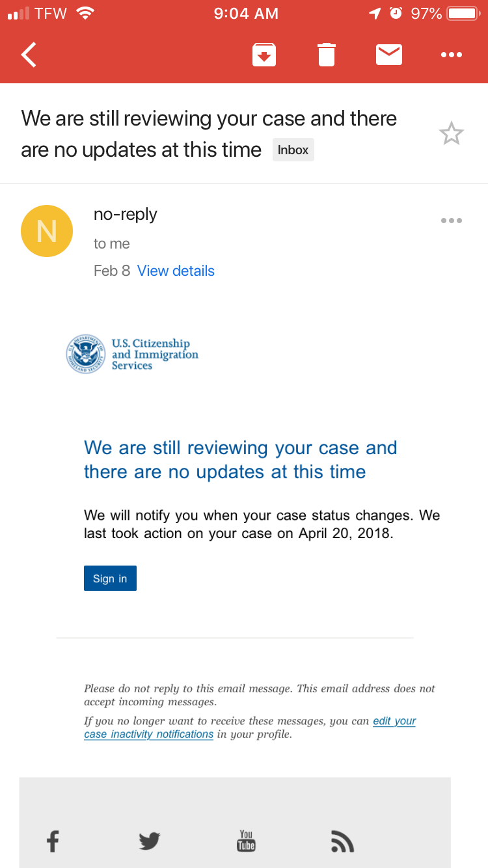488x868 pixels.
Task: Tap the U.S. Citizenship and Immigration Services logo
Action: 132,354
